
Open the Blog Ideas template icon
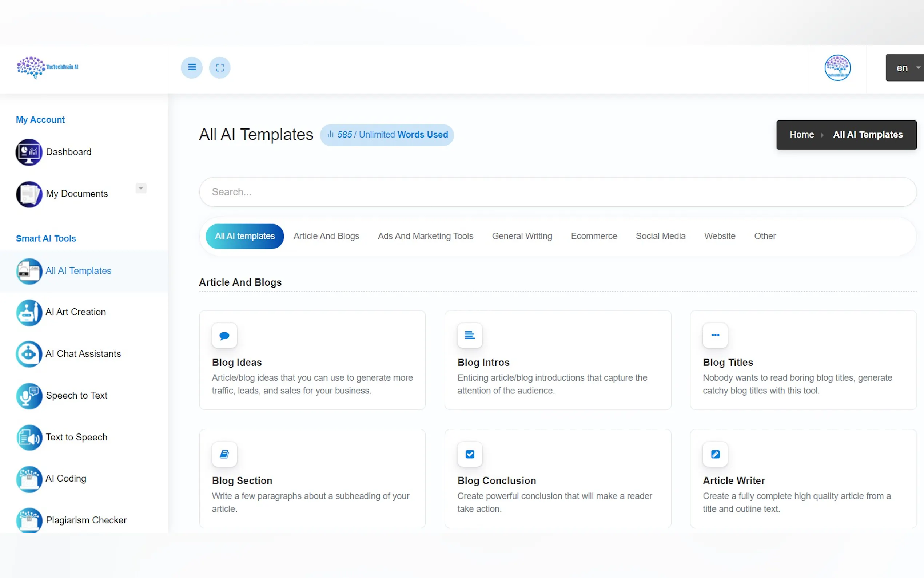click(224, 336)
